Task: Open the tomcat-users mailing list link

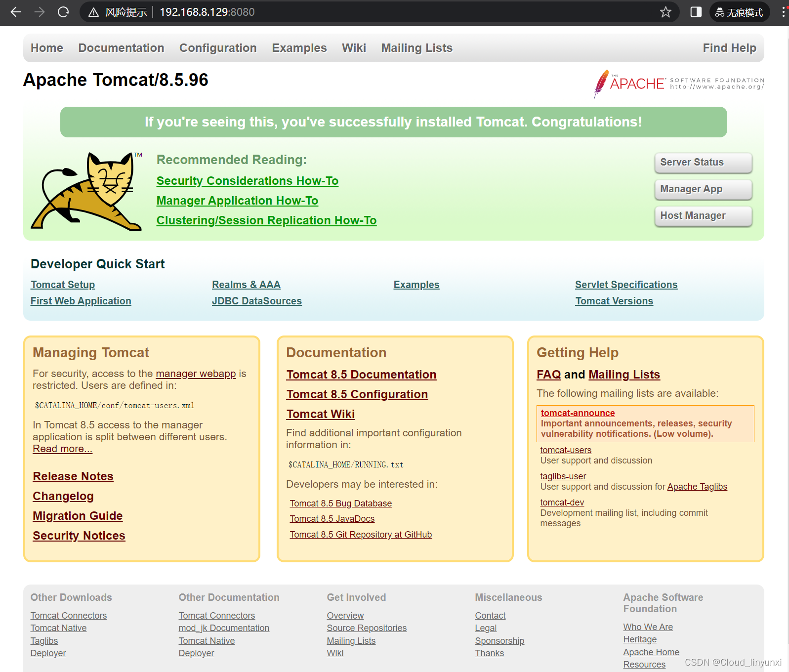Action: (x=566, y=450)
